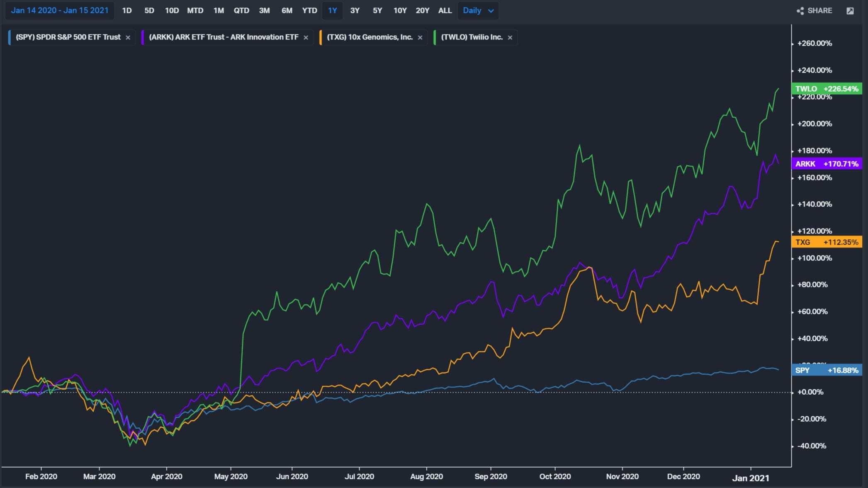Screen dimensions: 868x488
Task: Show the 10Y range
Action: [400, 11]
